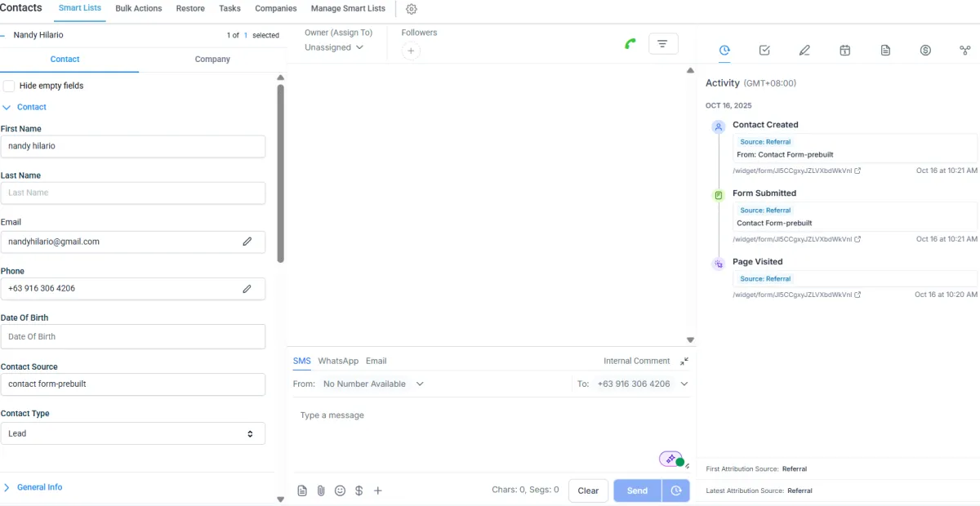Add a follower with plus icon
980x506 pixels.
pyautogui.click(x=411, y=51)
